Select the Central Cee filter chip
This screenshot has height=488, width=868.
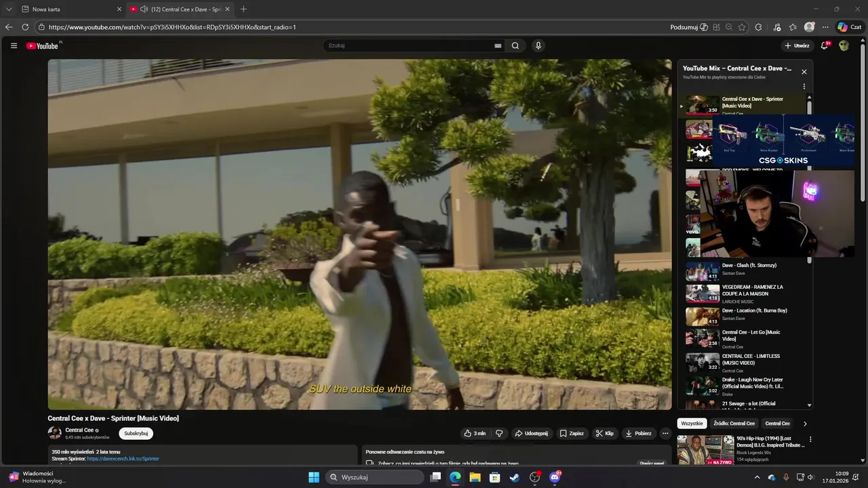point(778,424)
